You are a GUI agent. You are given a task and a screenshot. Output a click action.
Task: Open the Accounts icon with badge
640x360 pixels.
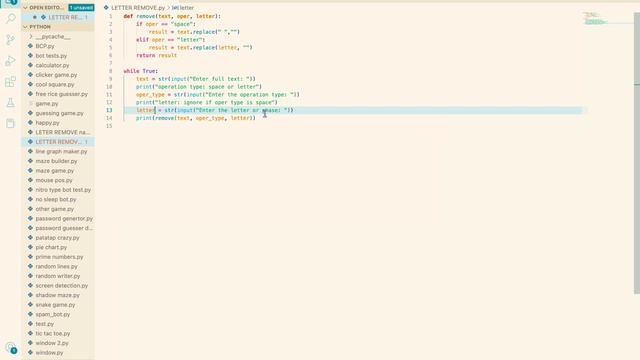11,348
